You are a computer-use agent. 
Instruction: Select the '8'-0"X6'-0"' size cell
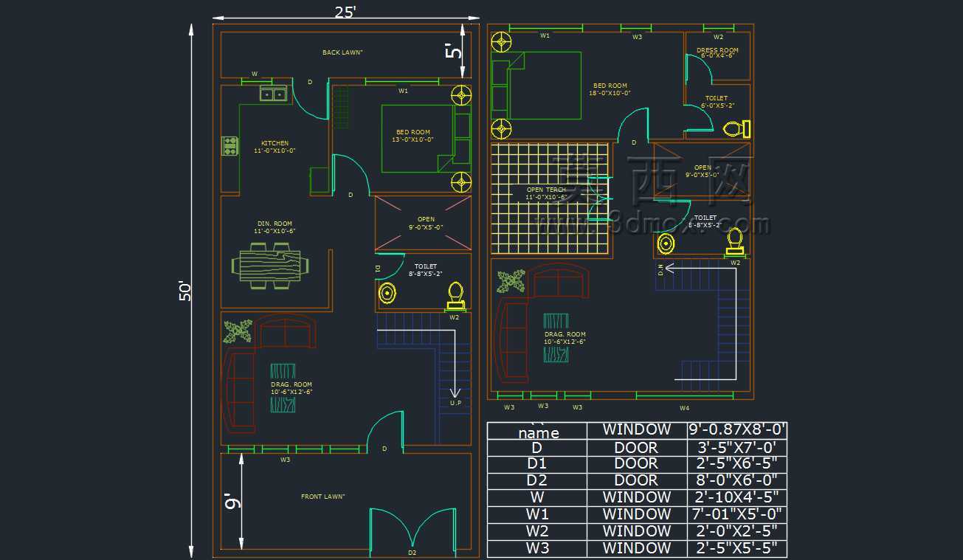pyautogui.click(x=736, y=480)
